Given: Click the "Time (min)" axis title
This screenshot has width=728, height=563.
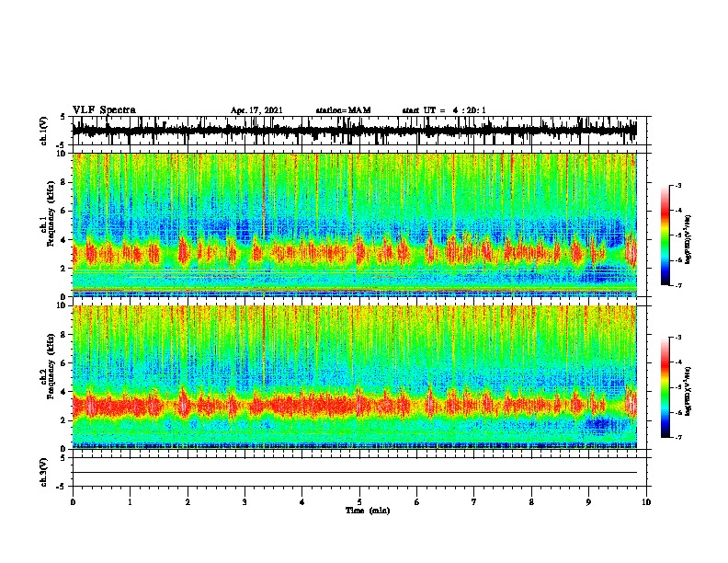Looking at the screenshot, I should (368, 511).
